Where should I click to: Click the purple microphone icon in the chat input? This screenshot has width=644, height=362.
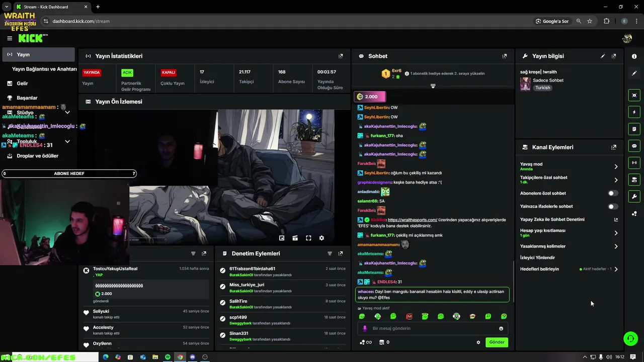click(365, 329)
